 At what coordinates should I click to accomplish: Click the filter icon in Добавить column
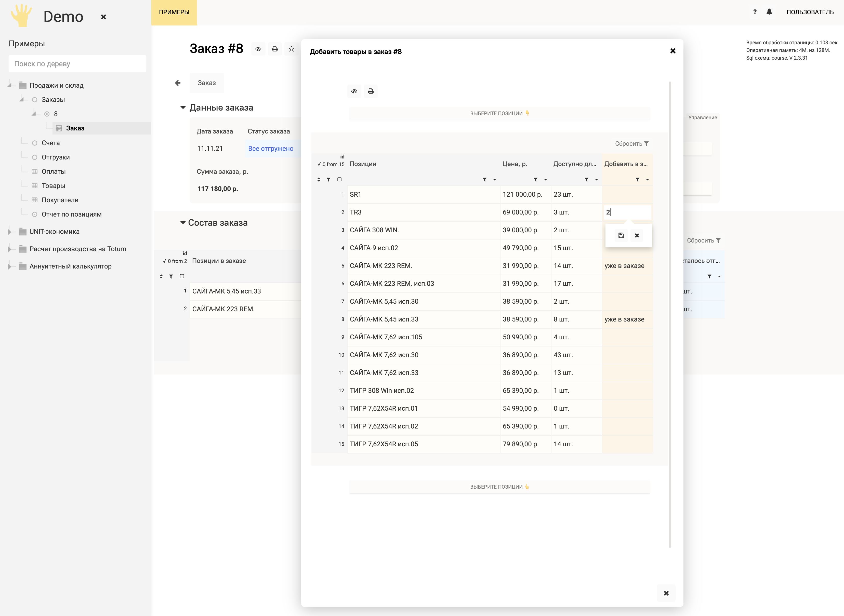[638, 180]
